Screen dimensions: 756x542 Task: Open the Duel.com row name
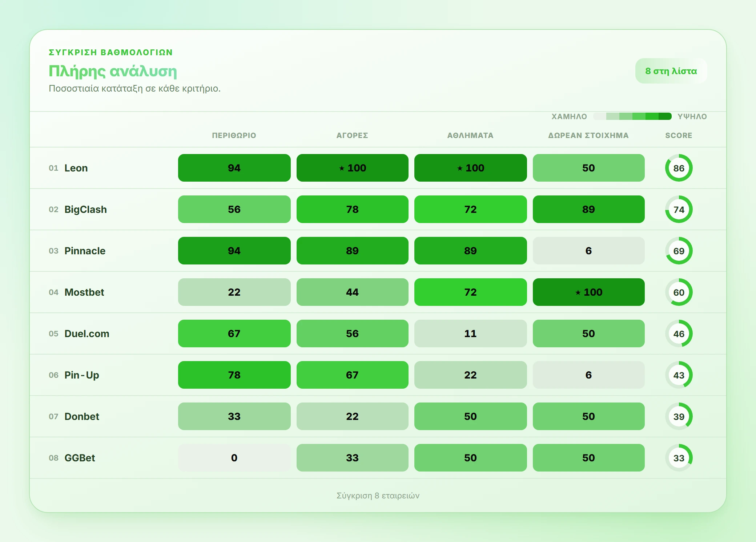tap(87, 333)
